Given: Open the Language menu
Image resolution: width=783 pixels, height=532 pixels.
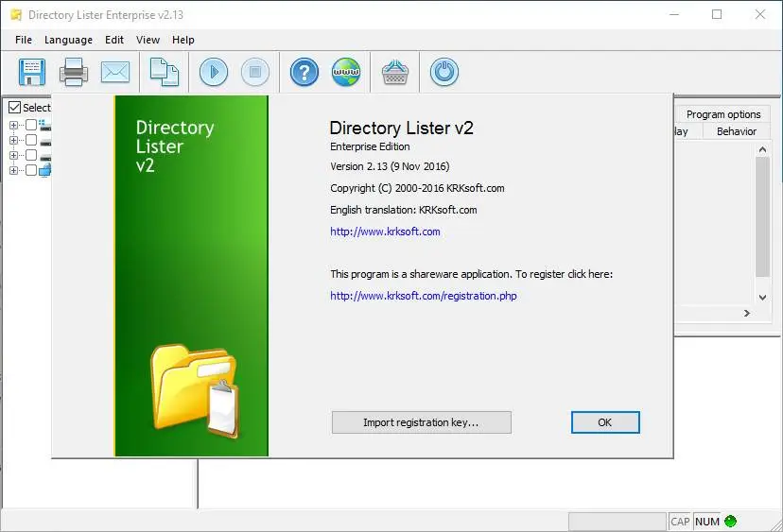Looking at the screenshot, I should click(x=68, y=40).
